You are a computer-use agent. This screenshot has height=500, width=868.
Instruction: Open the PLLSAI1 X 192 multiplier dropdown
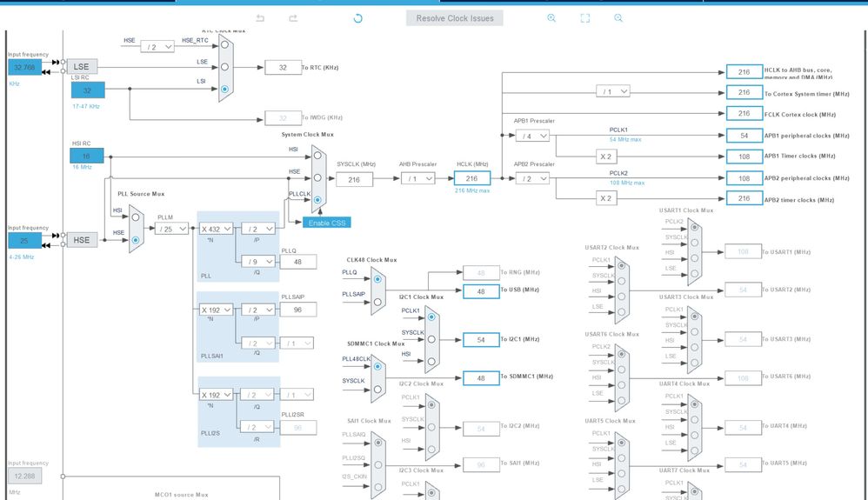pyautogui.click(x=216, y=310)
